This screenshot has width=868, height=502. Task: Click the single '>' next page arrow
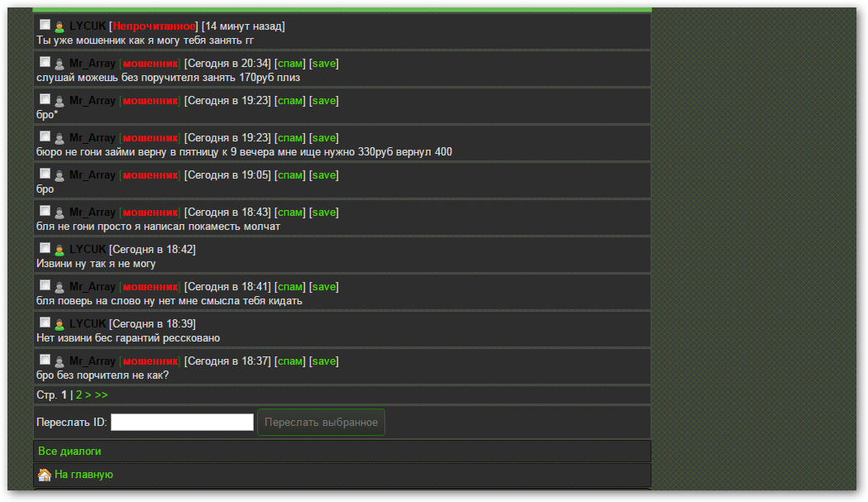(x=88, y=395)
